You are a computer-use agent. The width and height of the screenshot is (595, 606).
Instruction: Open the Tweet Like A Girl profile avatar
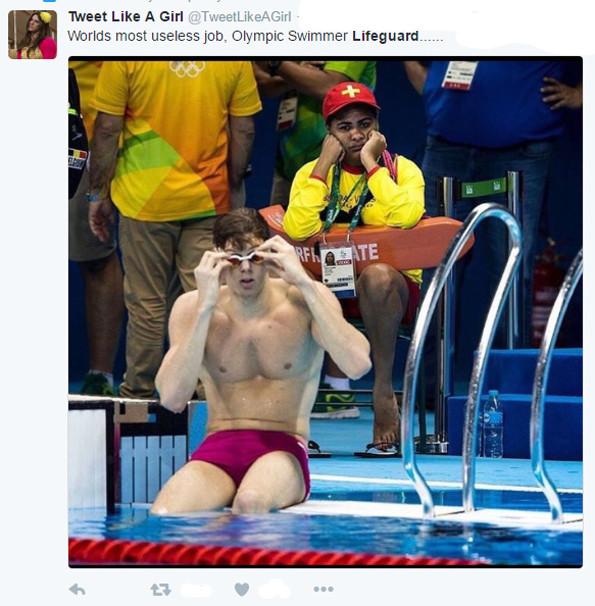point(32,35)
